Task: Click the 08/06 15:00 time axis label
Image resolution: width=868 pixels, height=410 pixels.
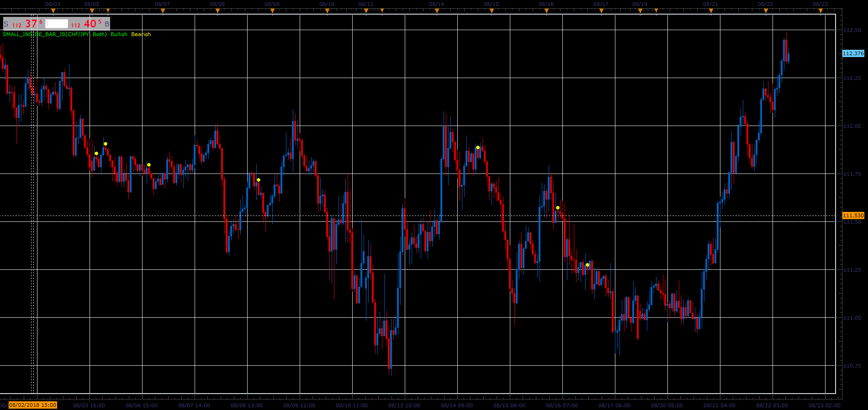Action: pyautogui.click(x=142, y=405)
